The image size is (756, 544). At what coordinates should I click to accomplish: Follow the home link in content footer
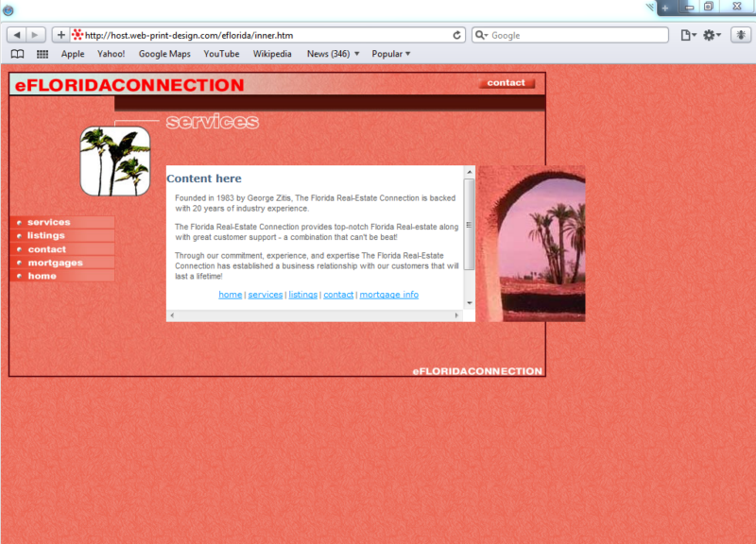(x=231, y=295)
